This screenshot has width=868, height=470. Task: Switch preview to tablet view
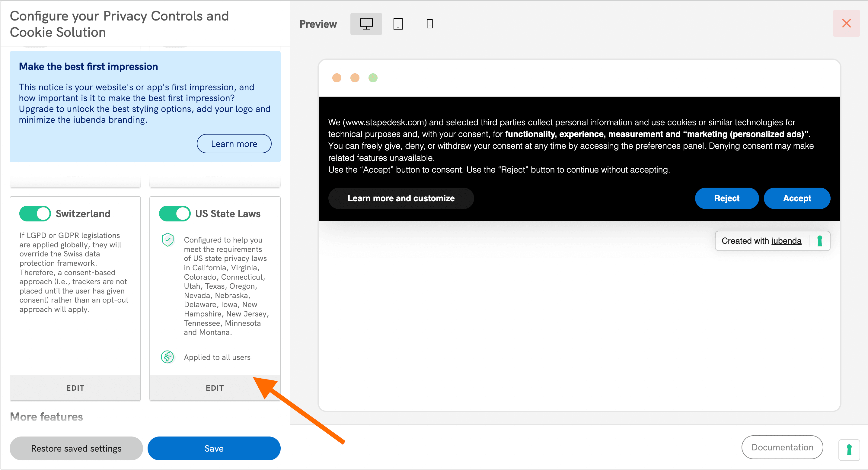(398, 24)
